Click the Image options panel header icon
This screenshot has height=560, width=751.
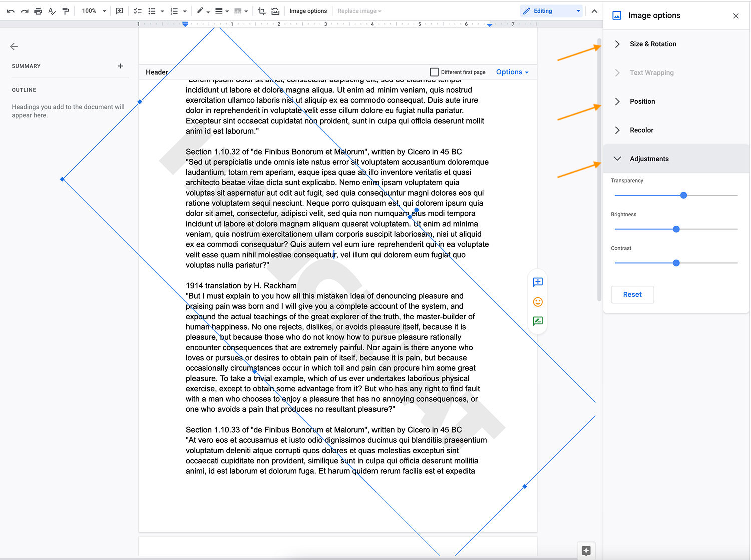tap(617, 15)
